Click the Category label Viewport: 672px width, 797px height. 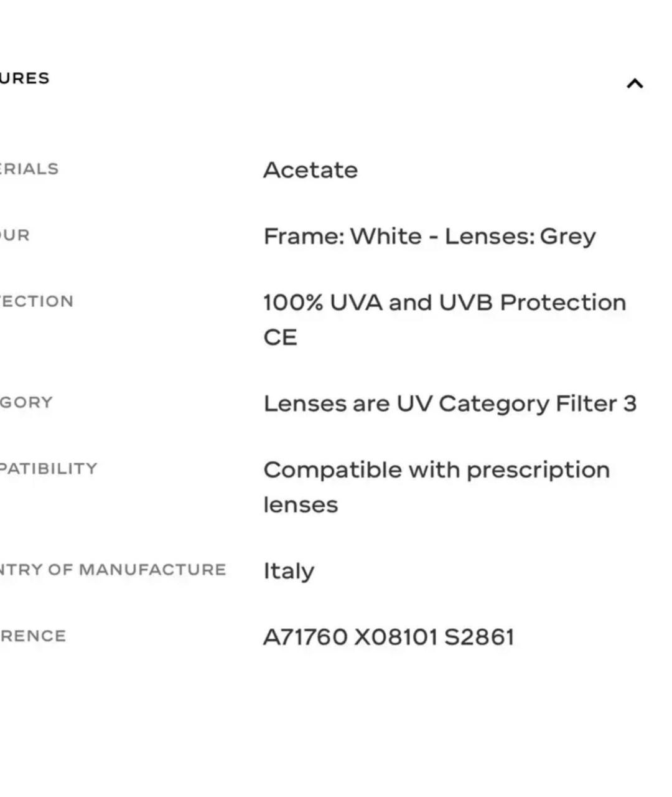(26, 402)
